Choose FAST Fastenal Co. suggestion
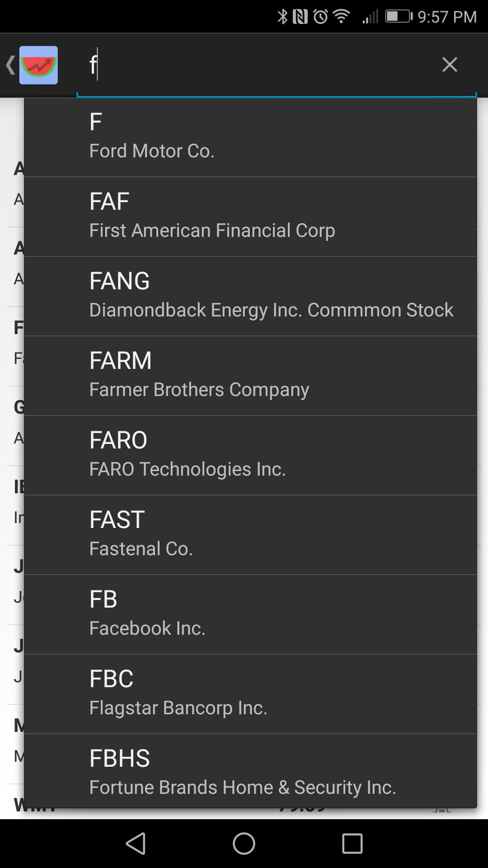Screen dimensions: 488x868 tap(250, 534)
